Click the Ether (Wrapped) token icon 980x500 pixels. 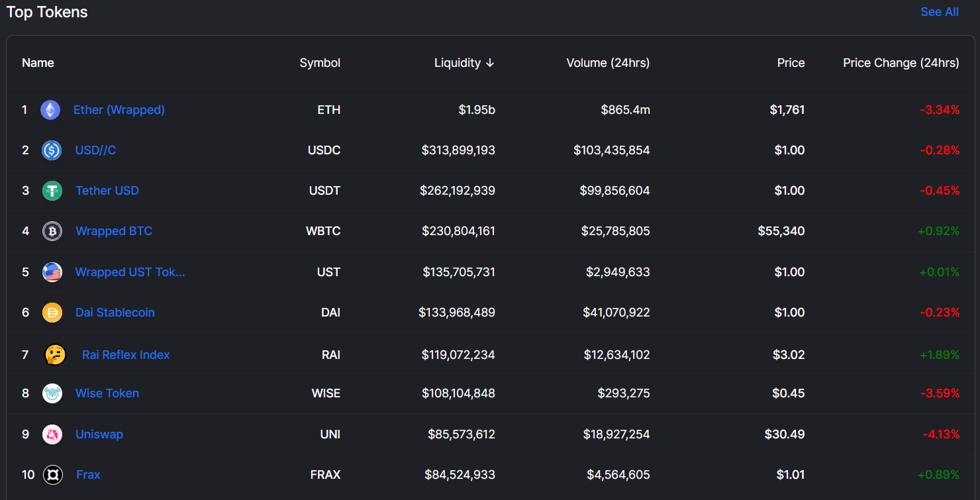coord(50,110)
